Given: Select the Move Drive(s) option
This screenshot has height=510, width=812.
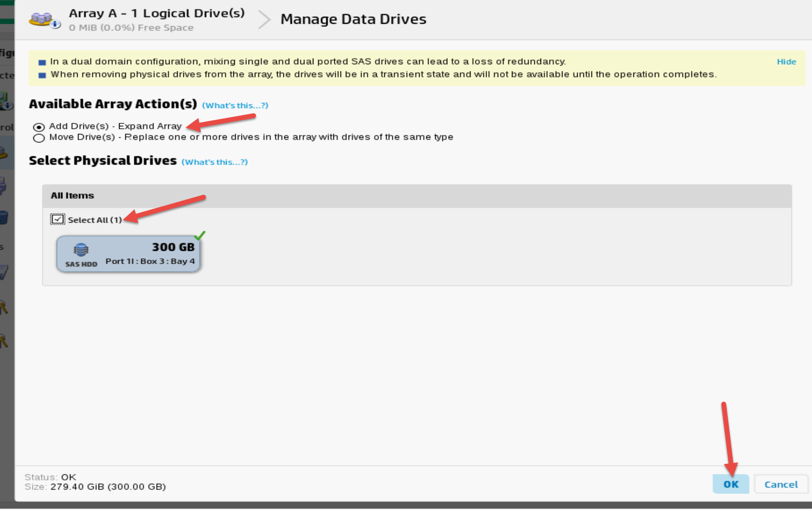Looking at the screenshot, I should (39, 138).
